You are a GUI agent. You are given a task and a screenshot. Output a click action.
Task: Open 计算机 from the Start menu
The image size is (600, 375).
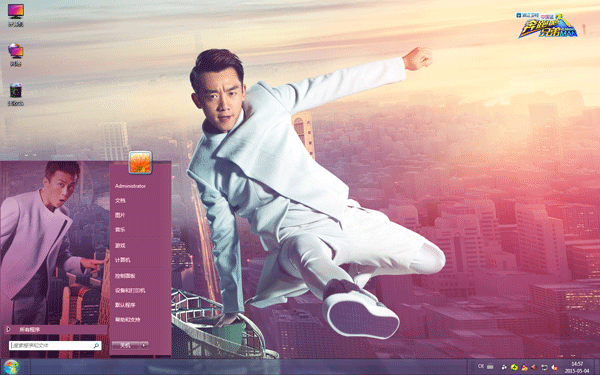(123, 260)
